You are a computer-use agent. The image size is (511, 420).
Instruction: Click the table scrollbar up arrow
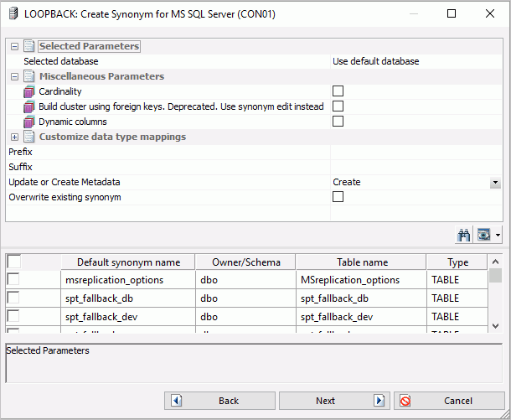(x=495, y=262)
